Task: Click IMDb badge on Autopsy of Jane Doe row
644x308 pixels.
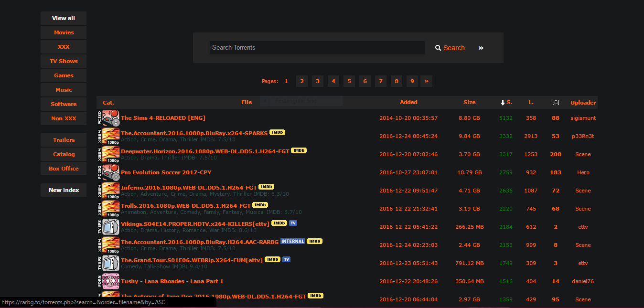Action: (x=315, y=296)
